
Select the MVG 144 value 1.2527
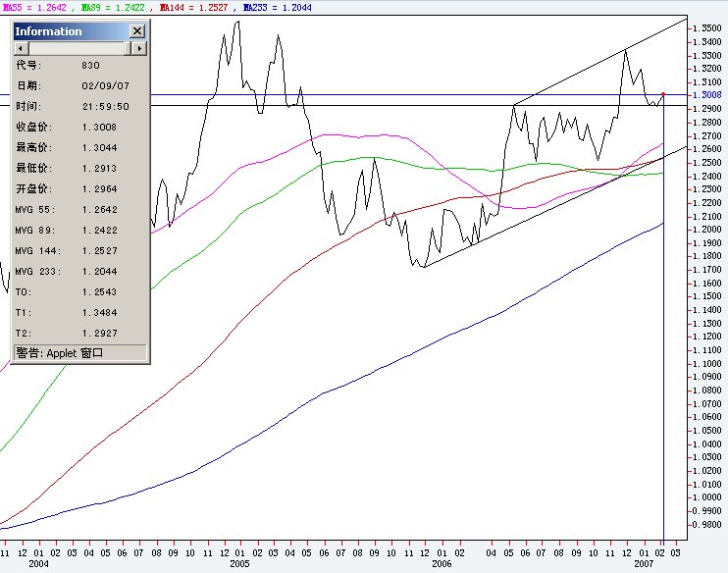click(99, 251)
